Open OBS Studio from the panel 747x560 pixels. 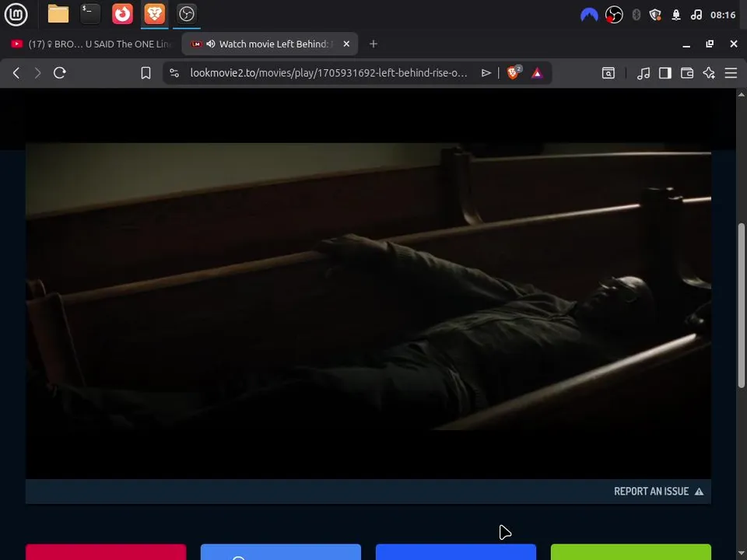click(x=186, y=14)
